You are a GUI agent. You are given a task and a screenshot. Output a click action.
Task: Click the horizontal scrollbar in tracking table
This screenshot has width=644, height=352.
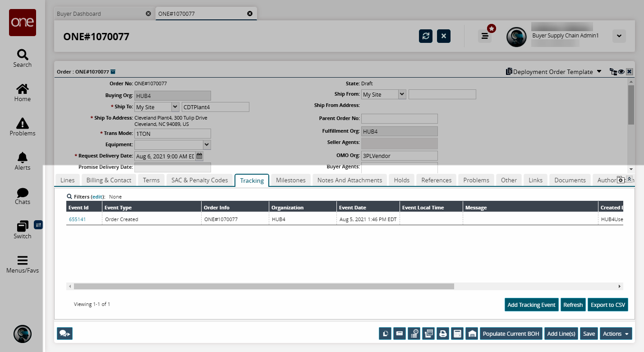pos(264,286)
